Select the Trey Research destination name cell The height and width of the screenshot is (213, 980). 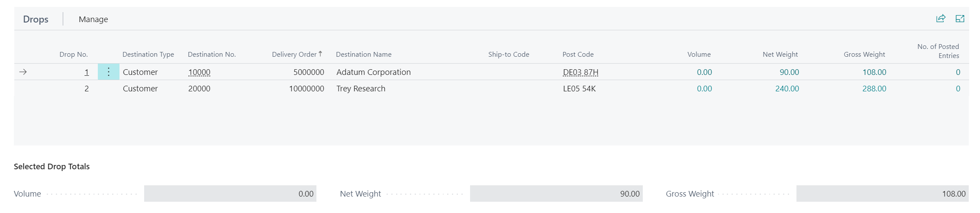(361, 89)
